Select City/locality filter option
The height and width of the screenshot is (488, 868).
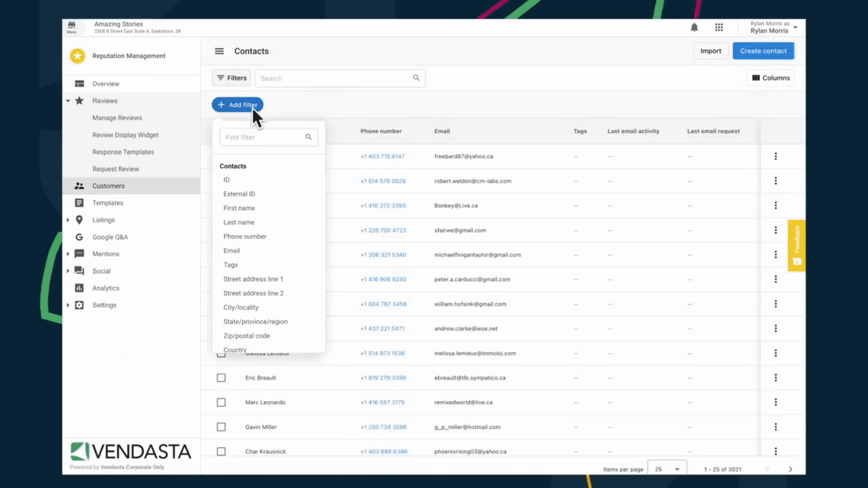pos(241,307)
